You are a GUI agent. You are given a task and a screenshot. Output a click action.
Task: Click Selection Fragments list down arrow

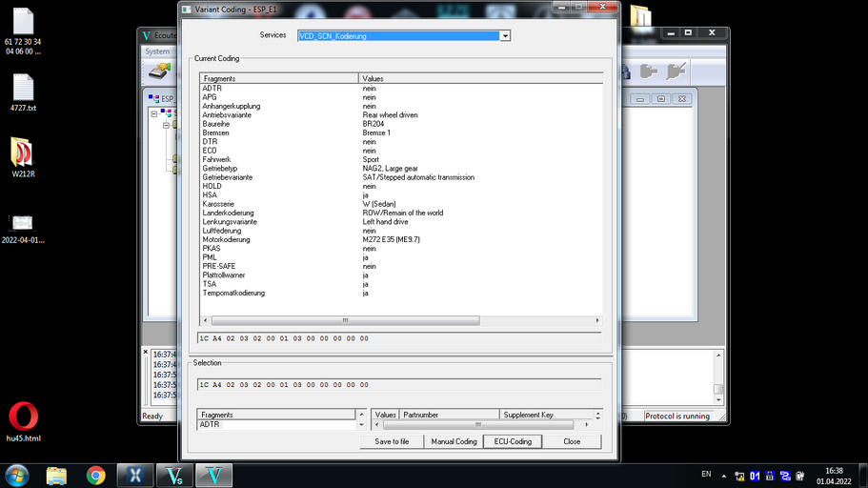[x=361, y=425]
